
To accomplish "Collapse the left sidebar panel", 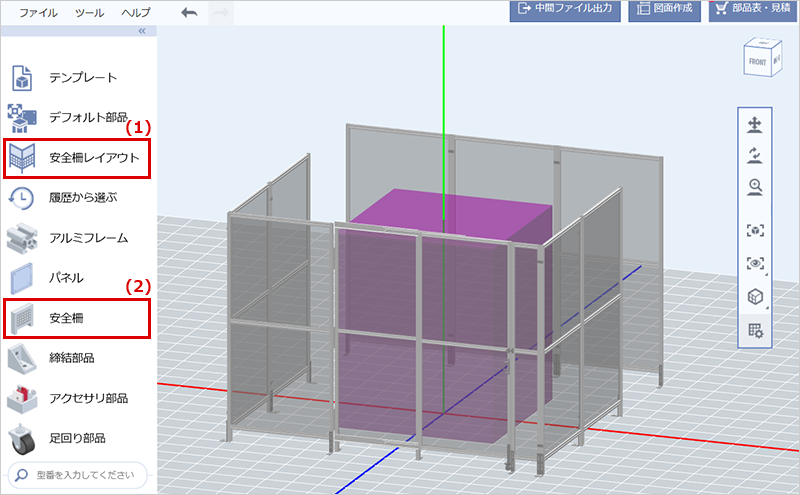I will coord(141,32).
